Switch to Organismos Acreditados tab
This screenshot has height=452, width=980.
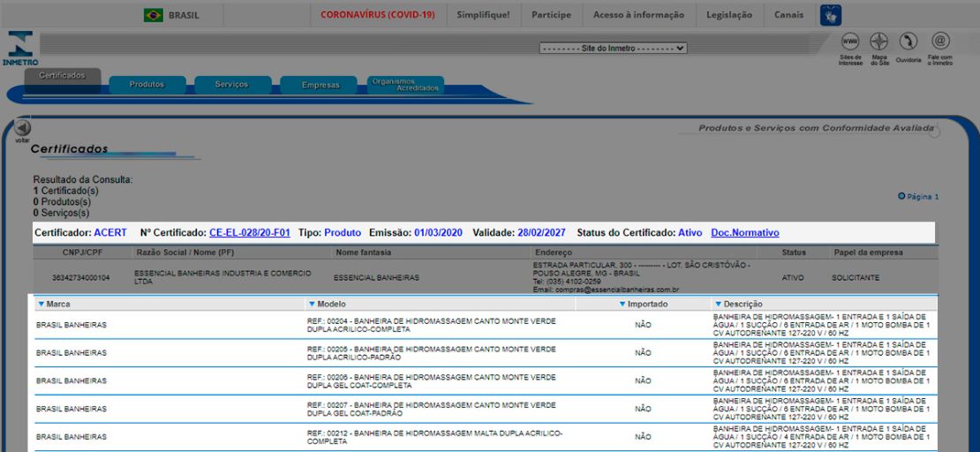(405, 85)
